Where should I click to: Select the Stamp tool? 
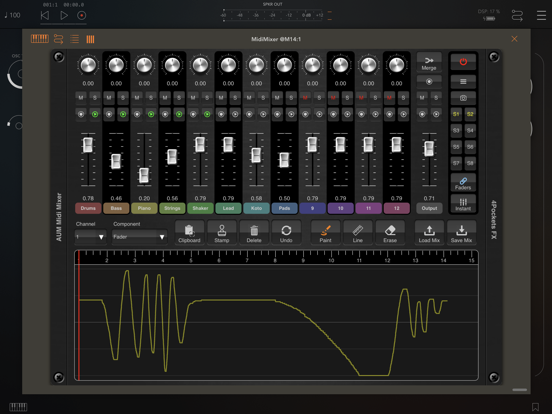click(x=222, y=233)
